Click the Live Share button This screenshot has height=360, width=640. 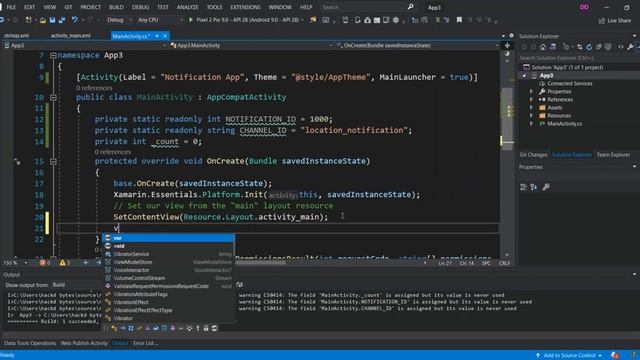[615, 20]
